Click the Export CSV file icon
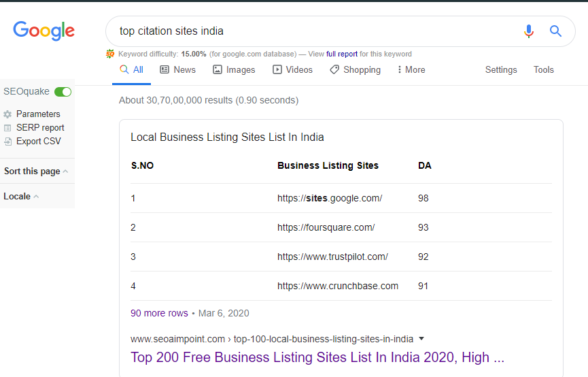588x377 pixels. point(7,142)
